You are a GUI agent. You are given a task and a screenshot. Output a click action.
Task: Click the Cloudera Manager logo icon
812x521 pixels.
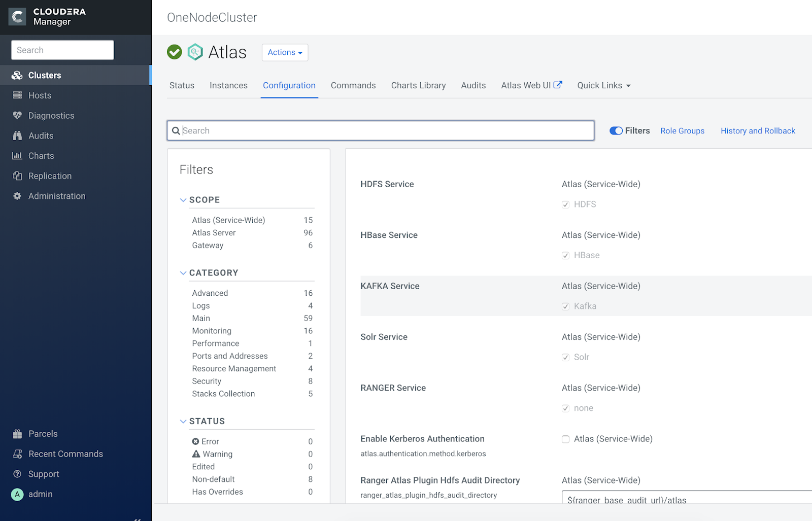point(17,17)
